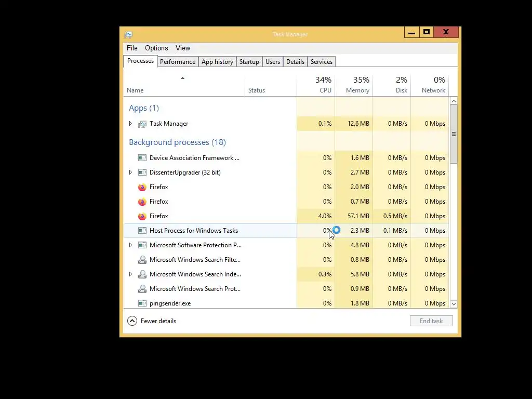
Task: Click the Firefox icon using 2.0 MB
Action: pyautogui.click(x=142, y=187)
